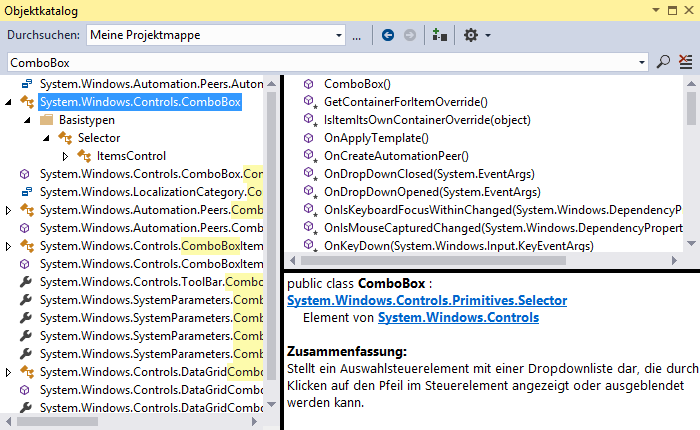Follow the System.Windows.Controls namespace link
Viewport: 700px width, 430px height.
[458, 318]
